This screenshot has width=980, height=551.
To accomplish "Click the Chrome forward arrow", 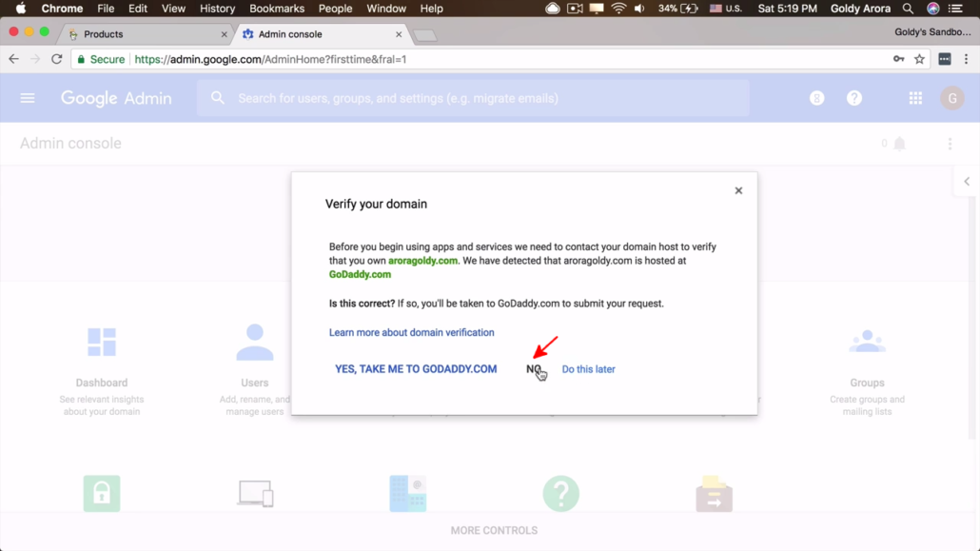I will [35, 59].
